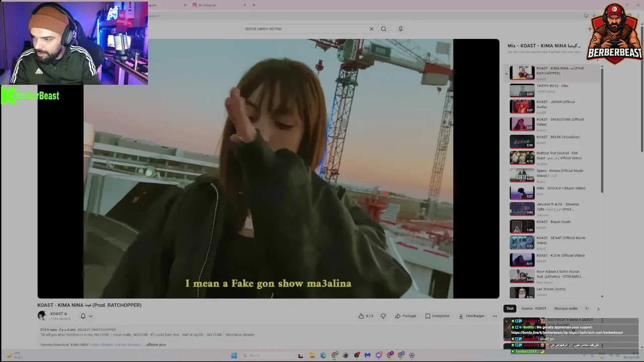Expand description with afficher plus
Screen dimensions: 644x362
[156, 344]
